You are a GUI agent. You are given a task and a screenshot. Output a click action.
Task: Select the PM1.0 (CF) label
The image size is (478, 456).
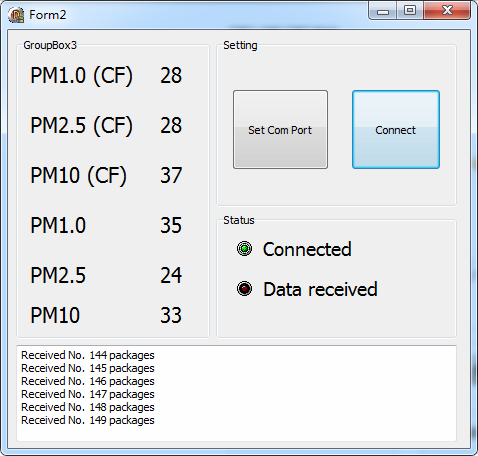pyautogui.click(x=82, y=76)
